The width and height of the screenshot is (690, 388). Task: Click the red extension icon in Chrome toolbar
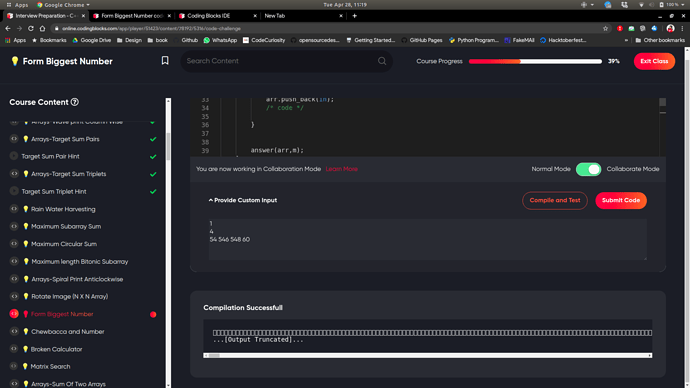(x=620, y=28)
